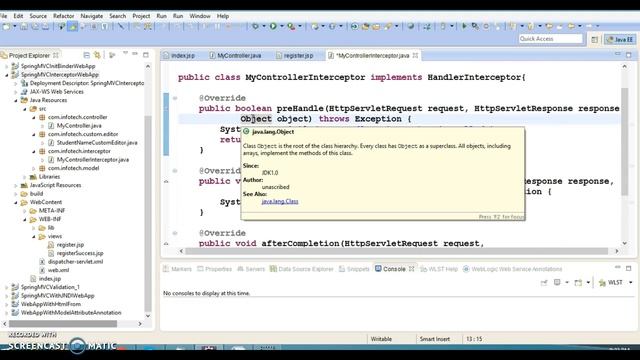Click the New file toolbar icon
640x360 pixels.
(x=7, y=27)
